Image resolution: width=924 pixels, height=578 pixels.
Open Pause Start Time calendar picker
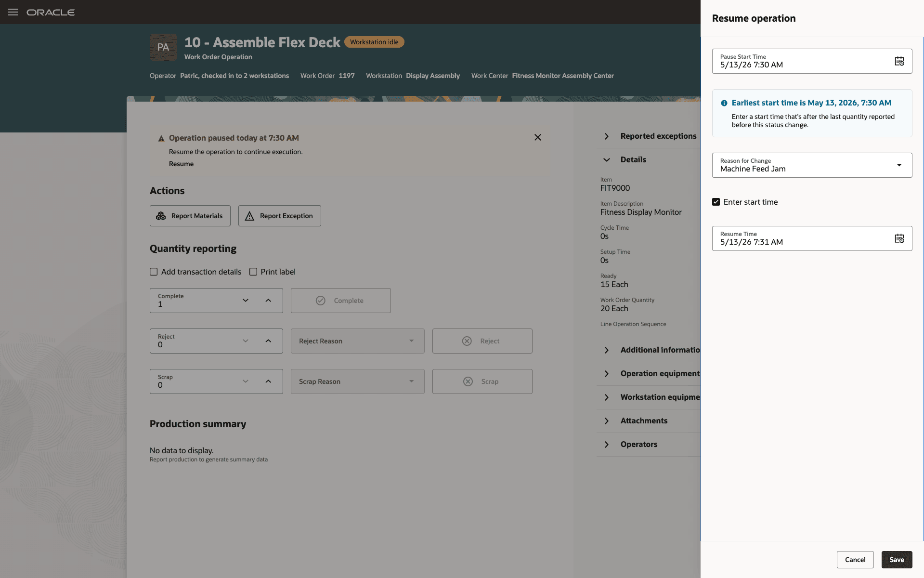[x=899, y=61]
